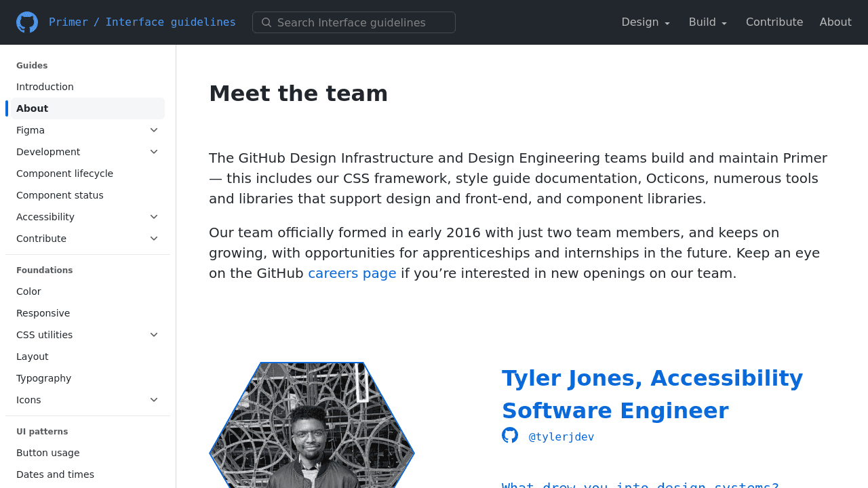The height and width of the screenshot is (488, 868).
Task: Select the About sidebar item
Action: coord(87,108)
